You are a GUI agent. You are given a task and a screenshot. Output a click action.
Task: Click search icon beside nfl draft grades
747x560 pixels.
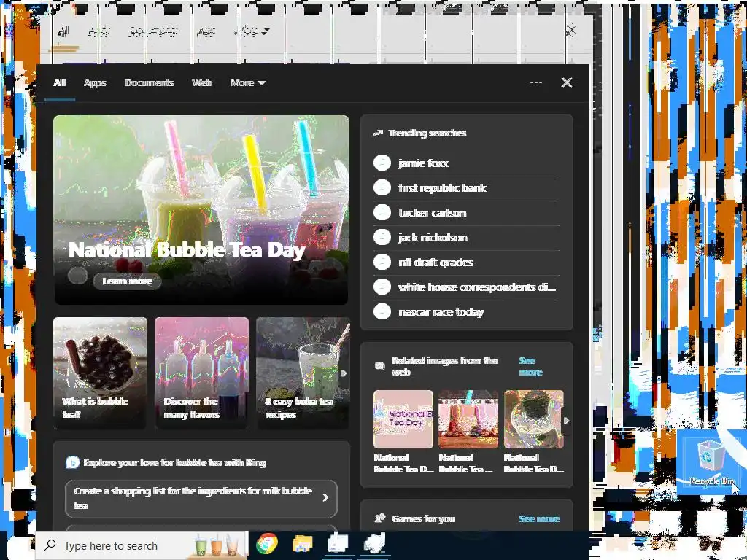tap(382, 262)
